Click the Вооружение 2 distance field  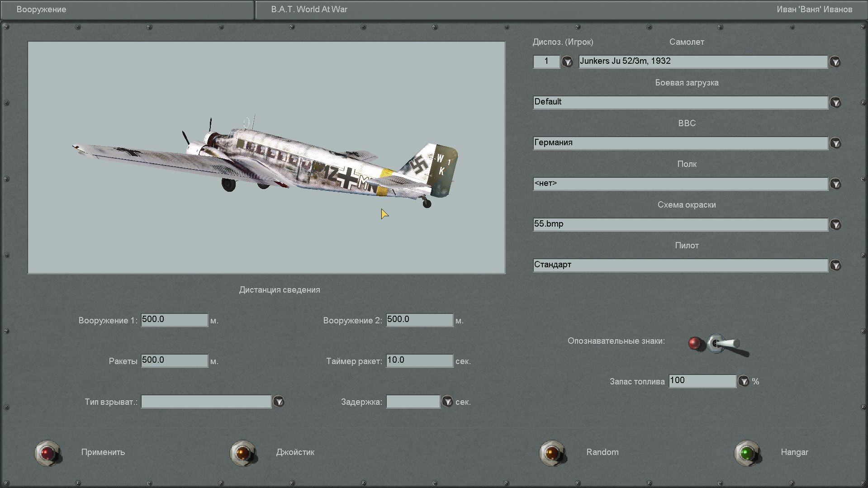420,320
